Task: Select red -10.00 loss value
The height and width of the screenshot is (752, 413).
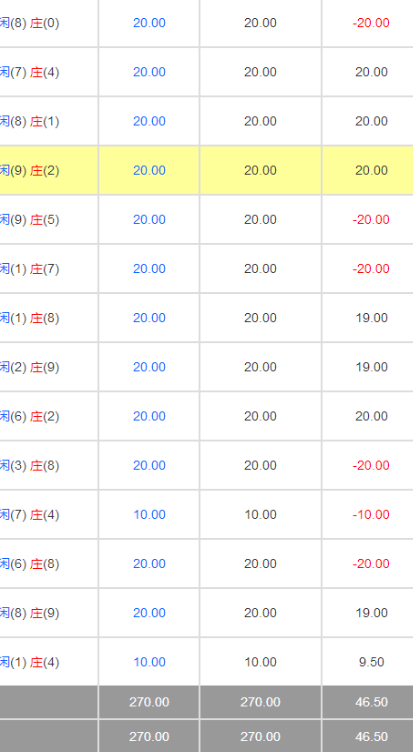Action: coord(371,515)
